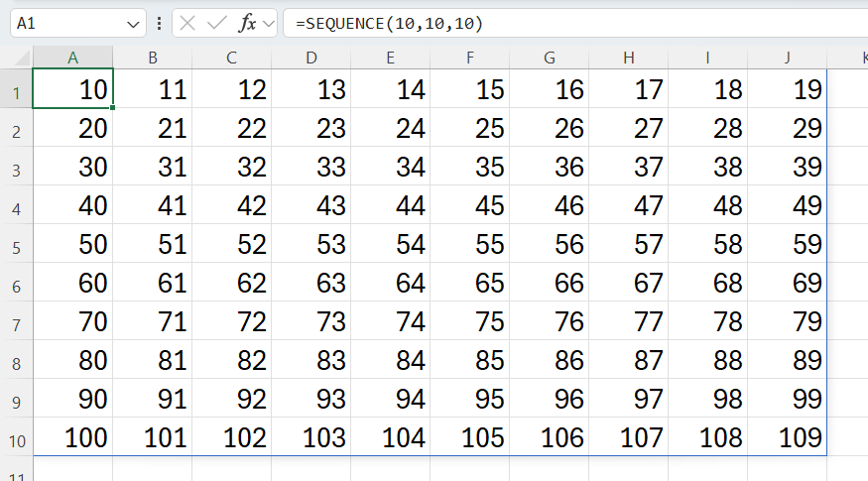Expand the dropdown arrow next to fx
Viewport: 868px width, 481px height.
269,24
